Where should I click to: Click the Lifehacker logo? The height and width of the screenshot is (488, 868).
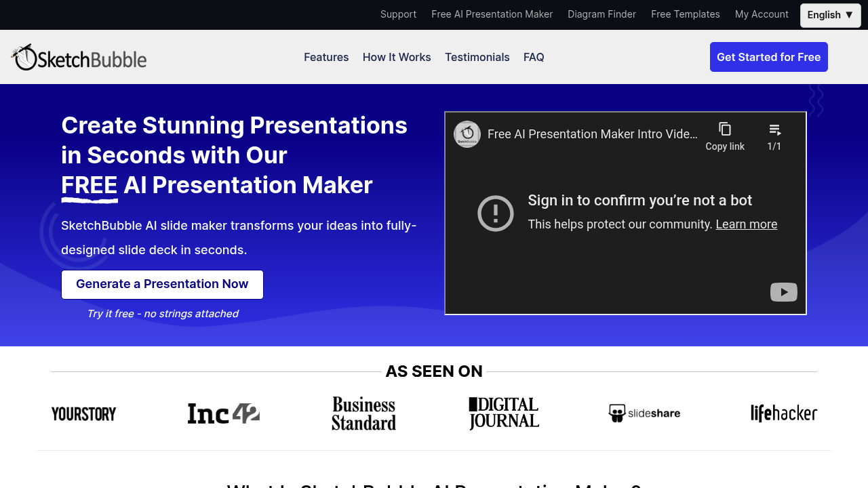point(784,413)
